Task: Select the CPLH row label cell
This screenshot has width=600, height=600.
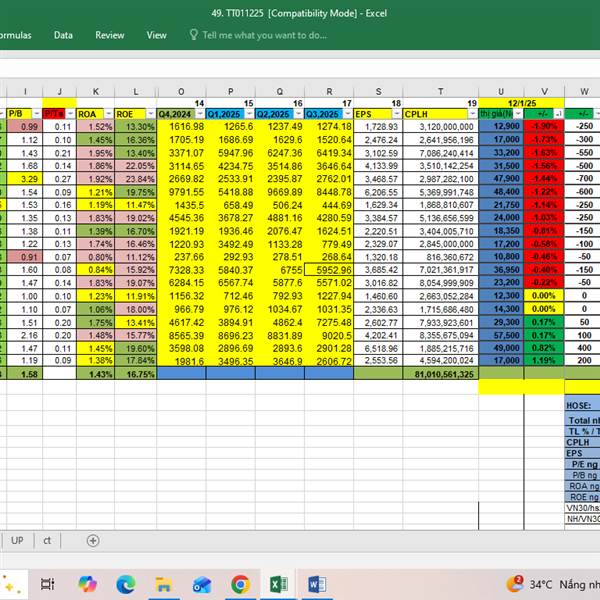Action: click(582, 442)
